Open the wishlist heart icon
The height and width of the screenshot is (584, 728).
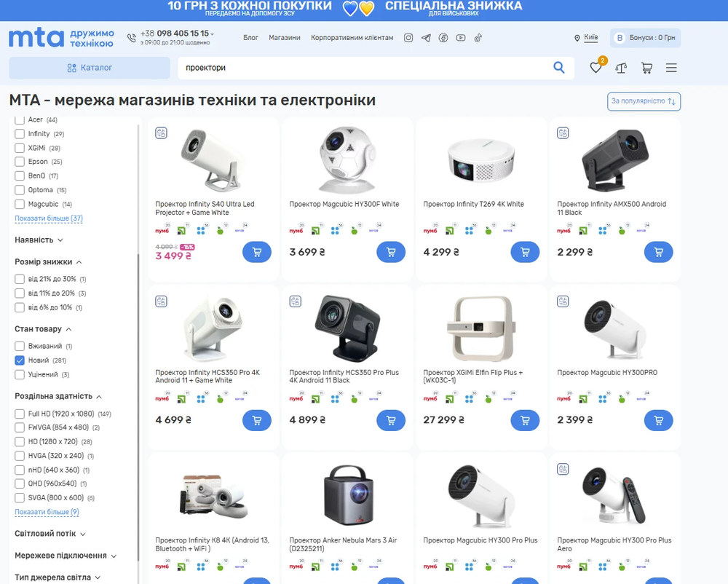[x=596, y=68]
